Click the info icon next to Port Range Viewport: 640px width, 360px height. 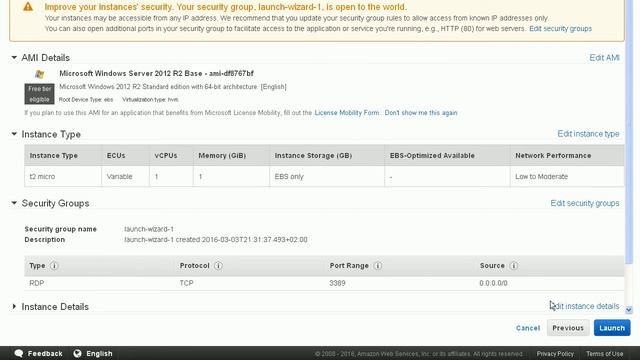[378, 266]
